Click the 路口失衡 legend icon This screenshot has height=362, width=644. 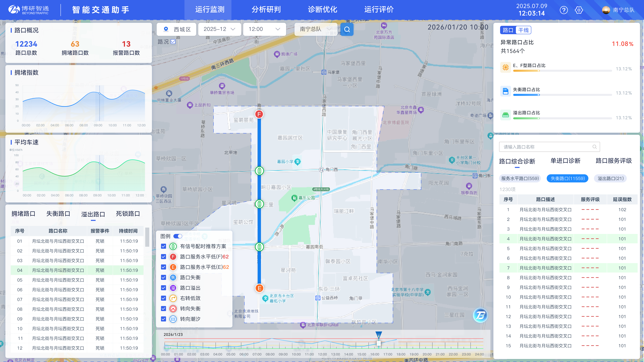pyautogui.click(x=173, y=278)
